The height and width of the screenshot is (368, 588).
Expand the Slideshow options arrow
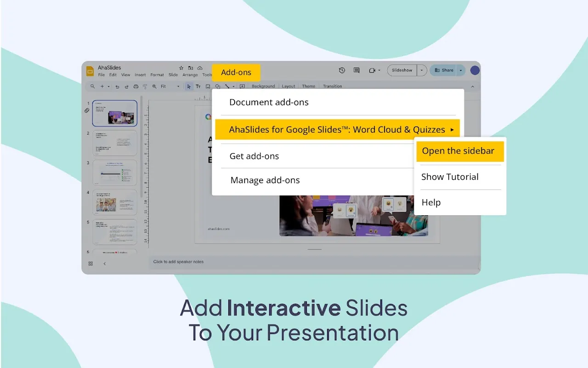[421, 70]
